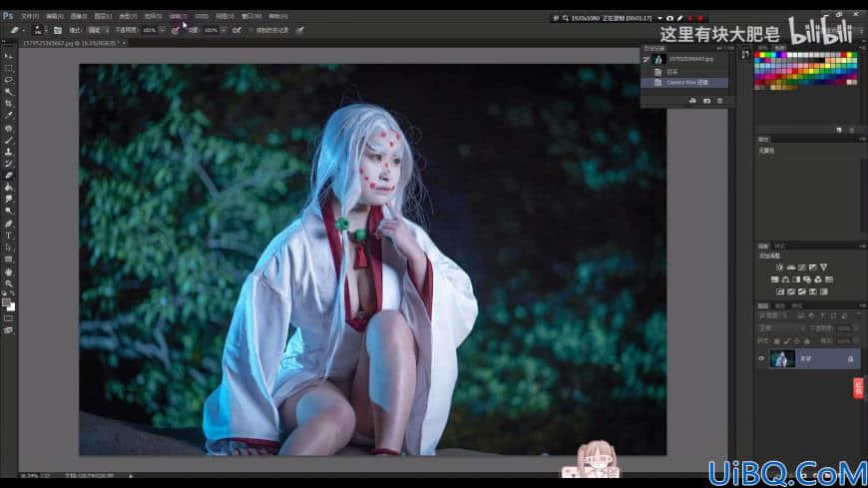Screen dimensions: 868x488
Task: Select the Clone Stamp tool
Action: (x=8, y=152)
